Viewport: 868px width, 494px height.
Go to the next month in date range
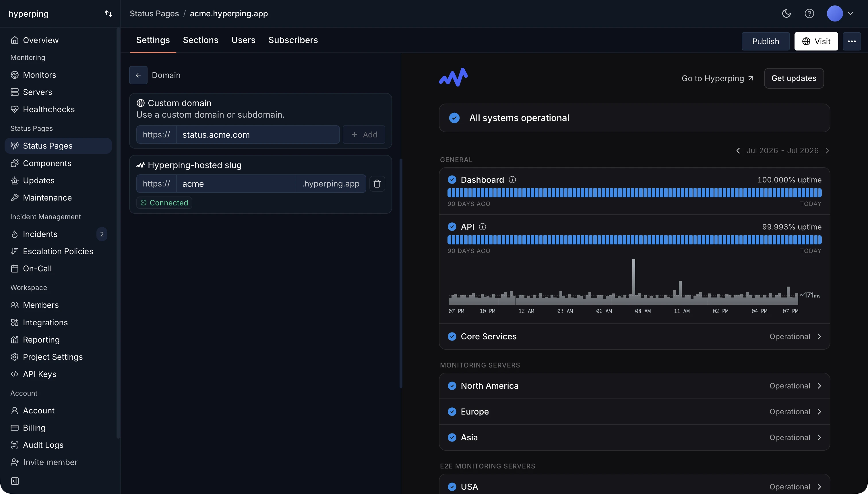[827, 151]
